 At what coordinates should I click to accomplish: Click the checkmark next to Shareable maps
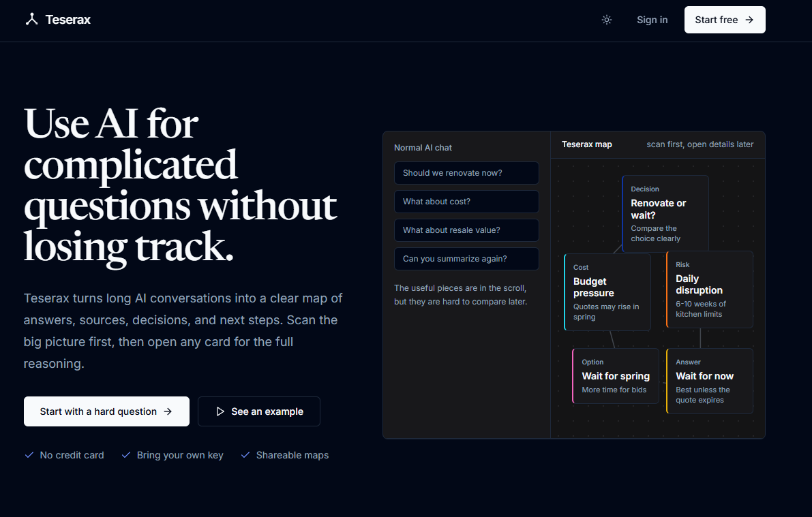pyautogui.click(x=245, y=455)
